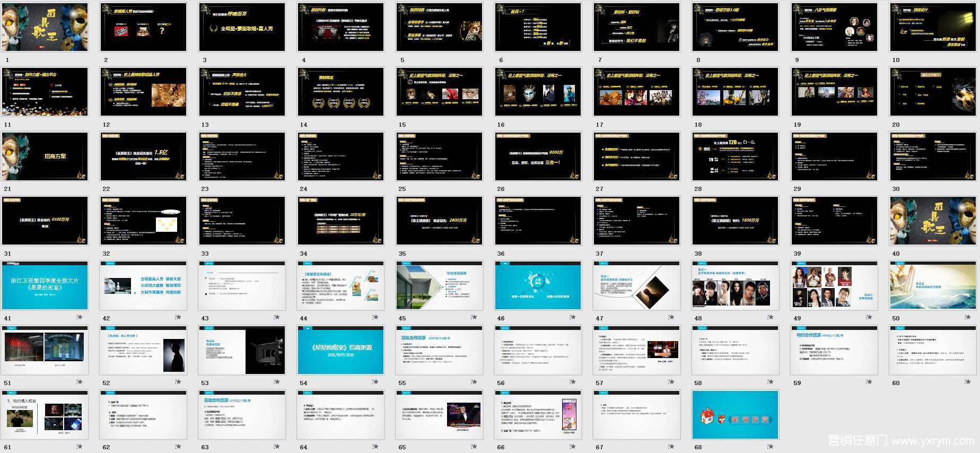This screenshot has width=980, height=453.
Task: Click the transition star icon under slide 60
Action: tap(968, 381)
